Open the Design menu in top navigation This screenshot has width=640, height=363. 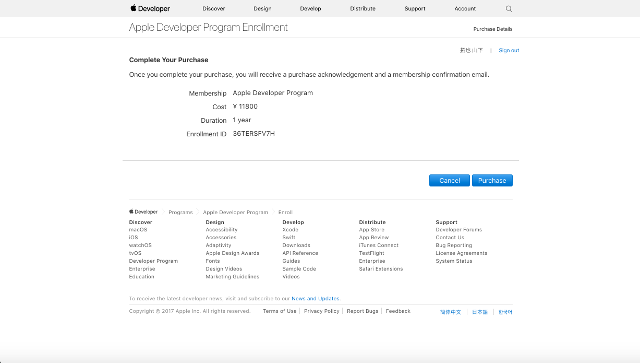(x=262, y=9)
